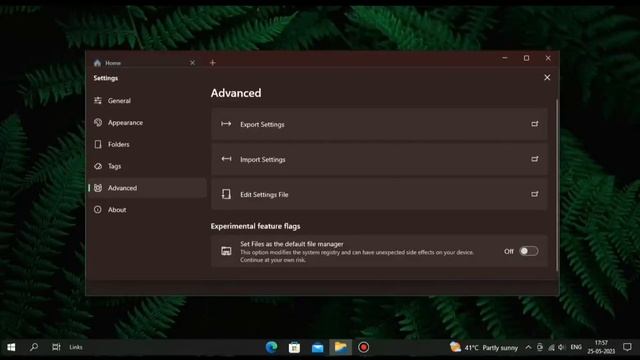The image size is (640, 360).
Task: Click the Settings label above the sidebar
Action: (x=105, y=78)
